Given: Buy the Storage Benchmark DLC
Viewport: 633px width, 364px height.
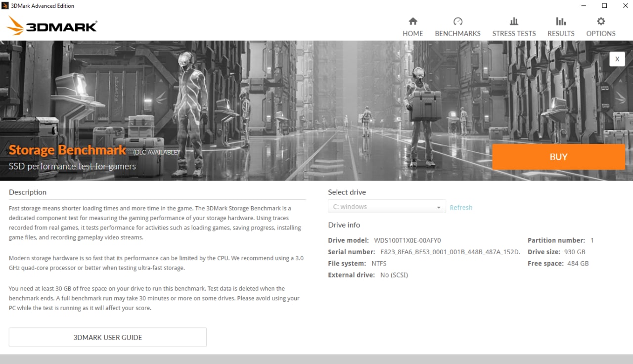Looking at the screenshot, I should (558, 157).
